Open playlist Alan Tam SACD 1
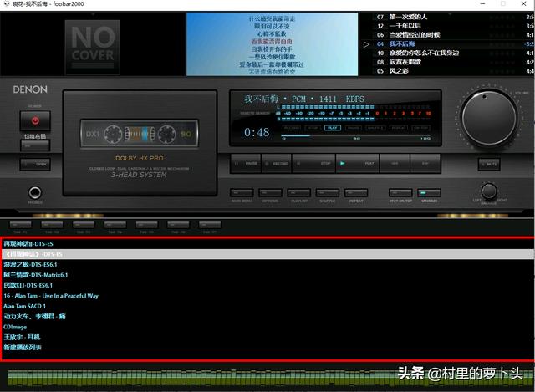The image size is (535, 392). coord(267,306)
